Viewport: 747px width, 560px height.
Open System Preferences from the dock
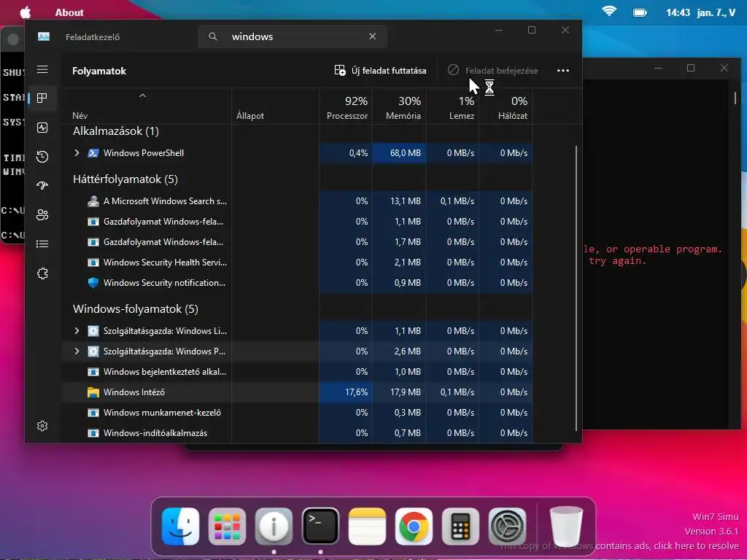point(508,526)
